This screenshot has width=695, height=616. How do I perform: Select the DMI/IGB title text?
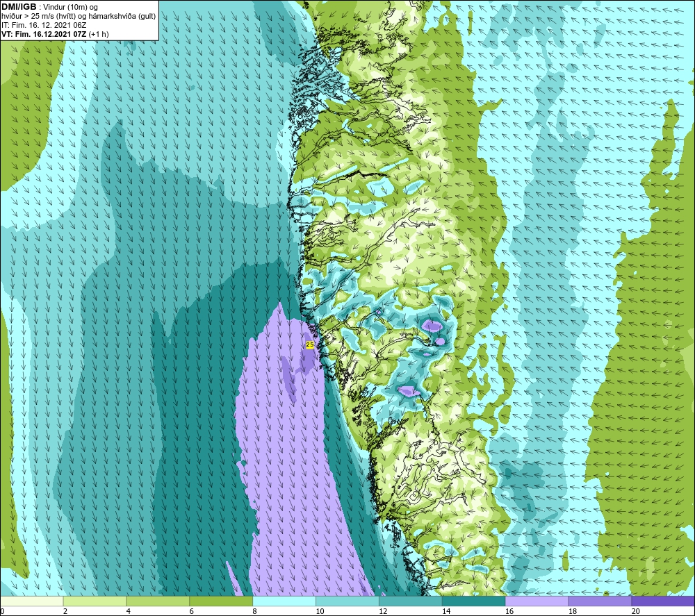pos(19,7)
